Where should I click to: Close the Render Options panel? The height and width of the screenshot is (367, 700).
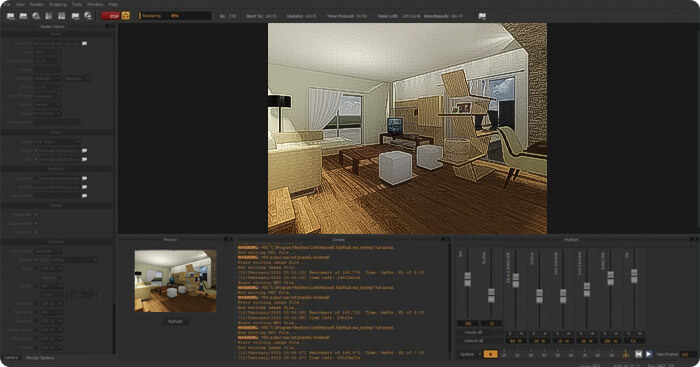tap(112, 26)
